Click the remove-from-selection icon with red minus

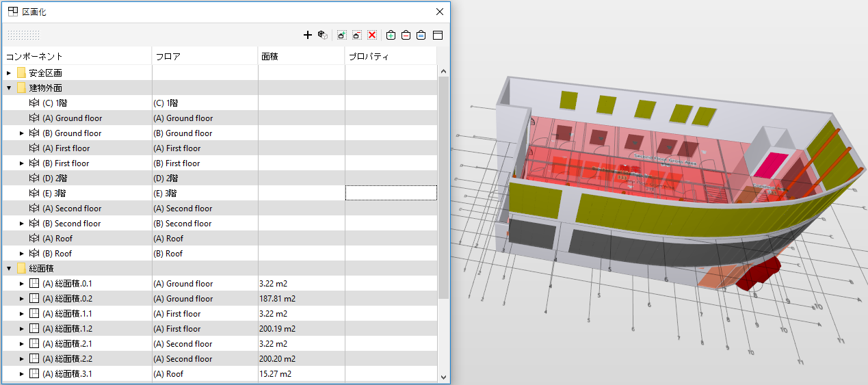[357, 35]
